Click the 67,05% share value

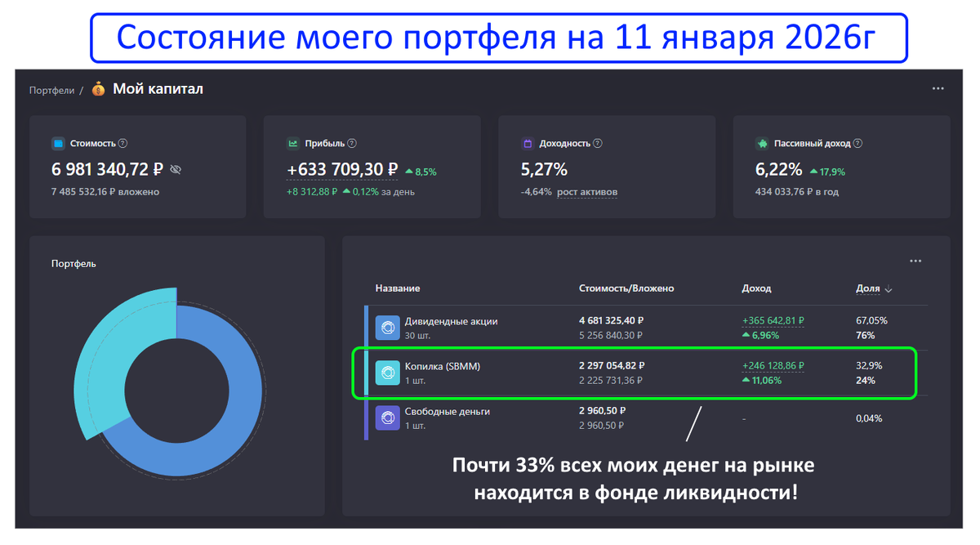(871, 321)
